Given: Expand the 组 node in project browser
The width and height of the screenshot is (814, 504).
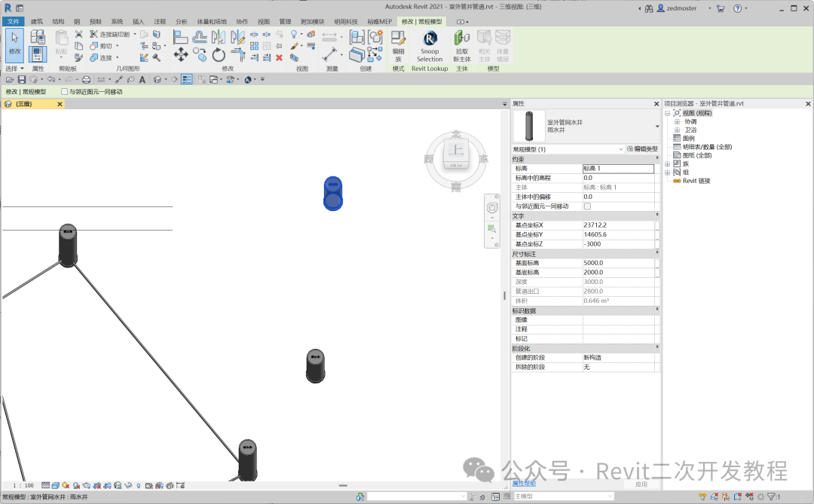Looking at the screenshot, I should tap(668, 173).
